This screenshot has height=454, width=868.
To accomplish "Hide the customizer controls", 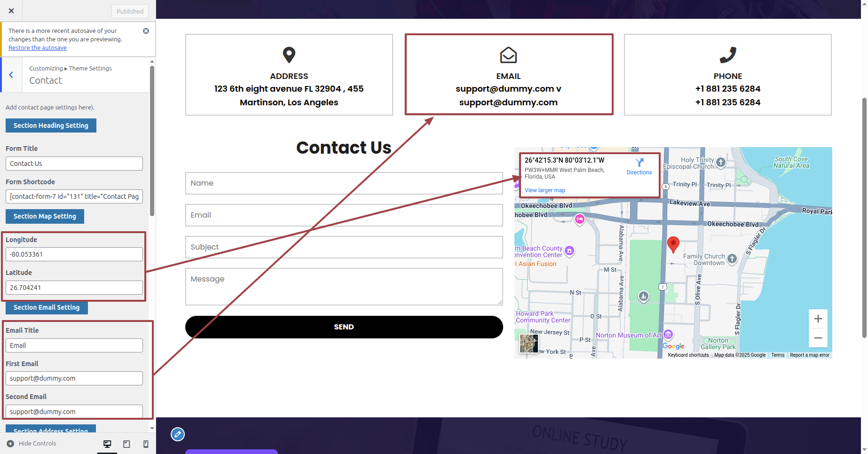I will [32, 444].
